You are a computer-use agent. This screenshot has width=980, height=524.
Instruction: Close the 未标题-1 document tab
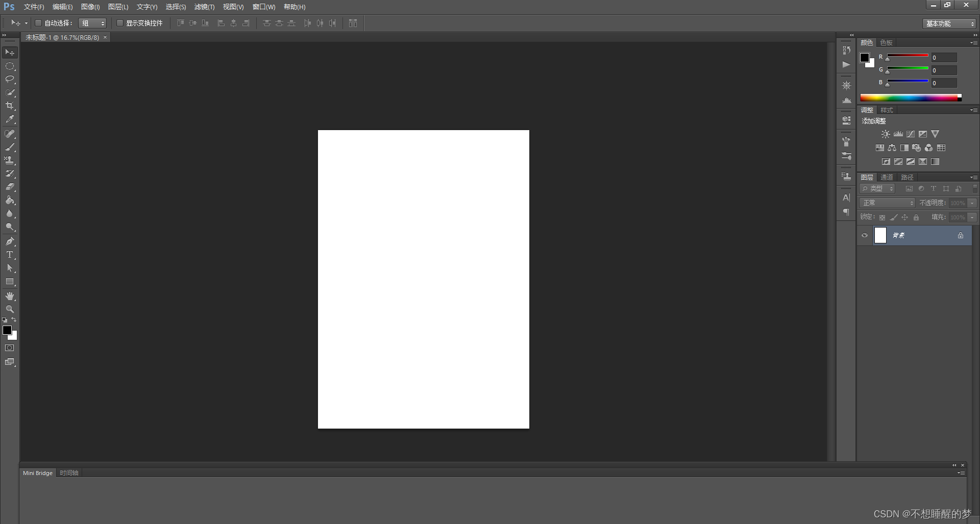click(x=106, y=37)
